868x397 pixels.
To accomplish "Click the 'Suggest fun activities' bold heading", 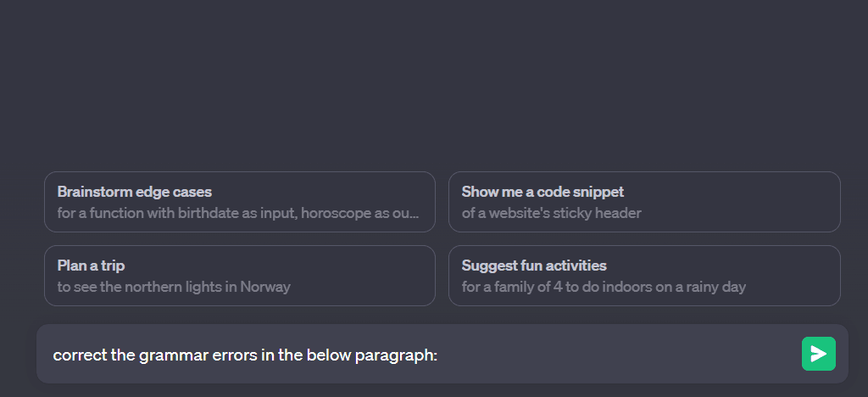I will 534,266.
